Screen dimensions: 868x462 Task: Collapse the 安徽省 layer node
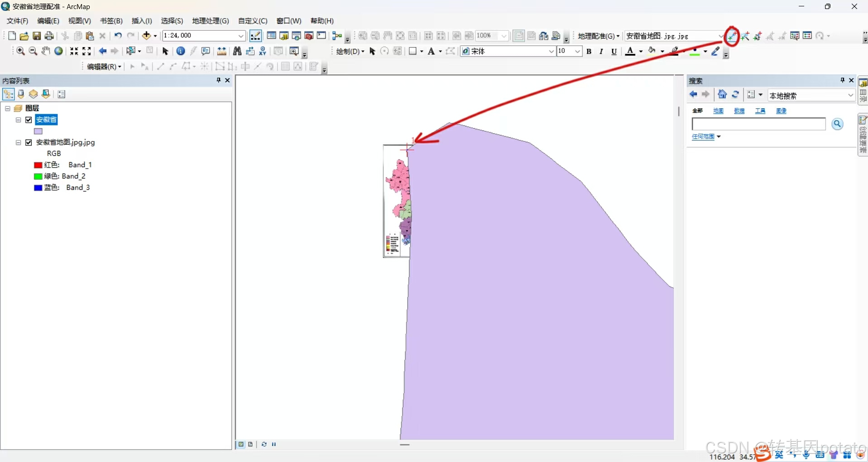pos(19,120)
